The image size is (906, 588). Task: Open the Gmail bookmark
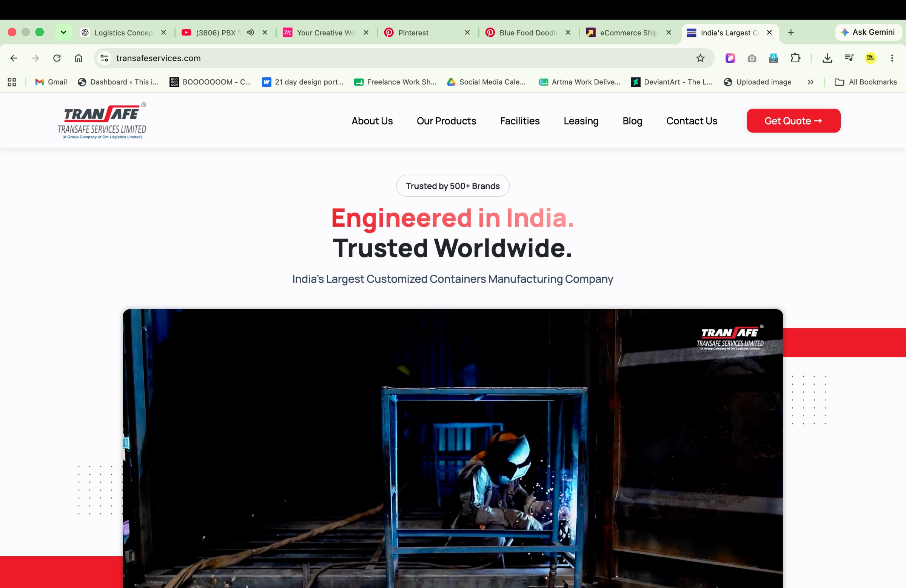51,82
